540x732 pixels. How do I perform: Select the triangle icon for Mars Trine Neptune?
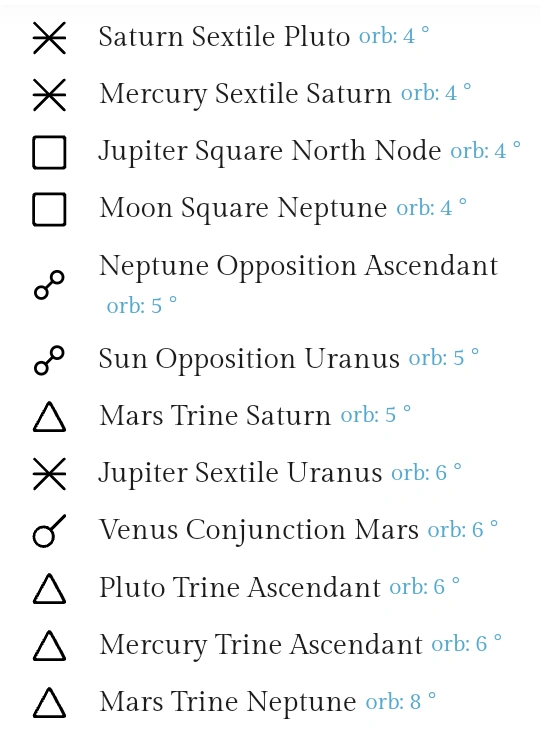[x=49, y=703]
